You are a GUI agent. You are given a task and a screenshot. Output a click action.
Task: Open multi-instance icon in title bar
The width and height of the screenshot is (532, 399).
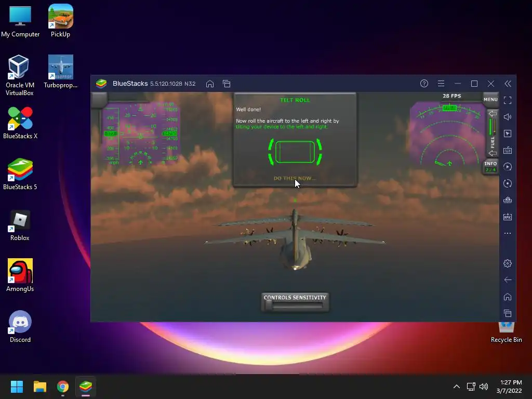(x=227, y=84)
